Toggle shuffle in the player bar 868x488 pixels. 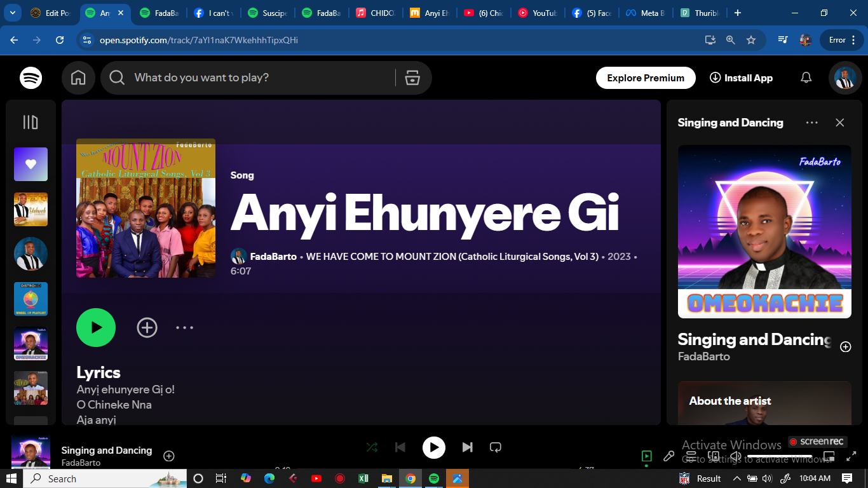(372, 447)
